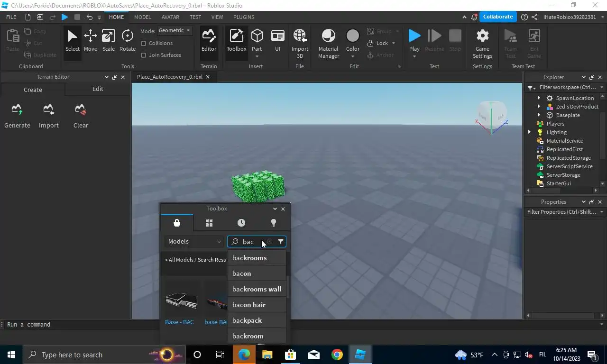Activate the Rotate tool
The width and height of the screenshot is (607, 364).
tap(127, 40)
